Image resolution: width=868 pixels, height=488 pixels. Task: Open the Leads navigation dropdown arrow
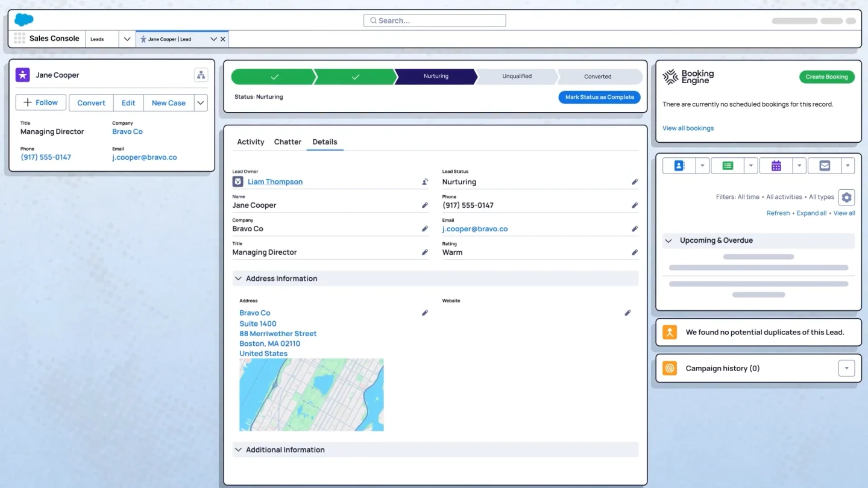point(127,39)
